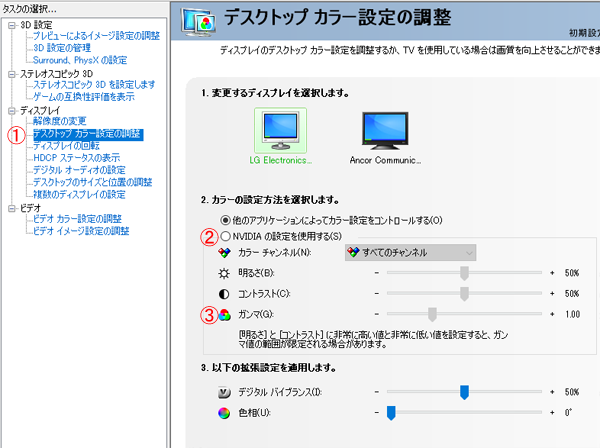Click the ディスプレイ category label

pos(40,111)
